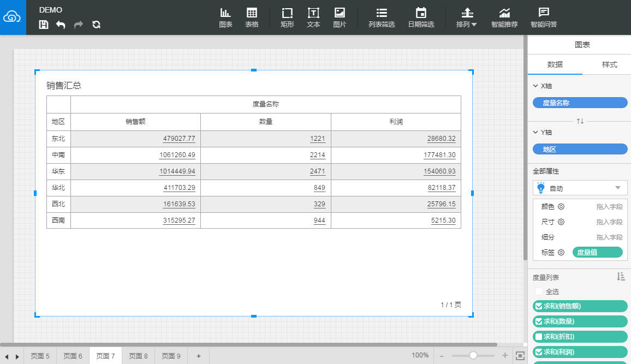Screen dimensions: 631x364
Task: Open 页面 6 tab
Action: pos(73,356)
